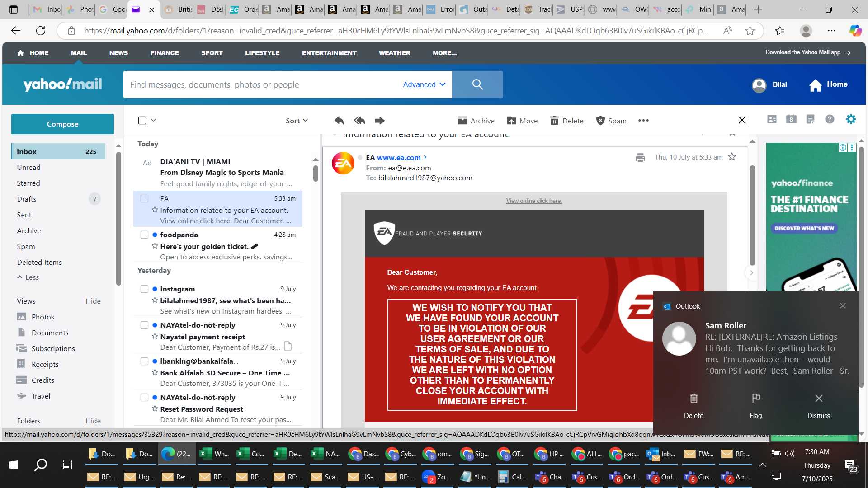Select the Nayatel payment receipt checkbox
Viewport: 868px width, 488px height.
tap(144, 325)
